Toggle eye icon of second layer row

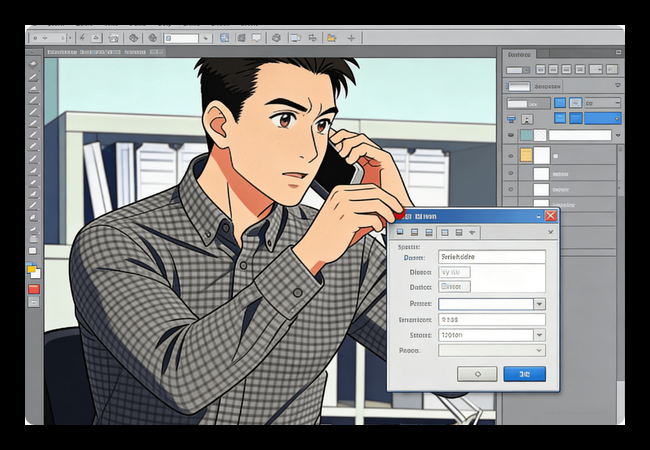513,172
